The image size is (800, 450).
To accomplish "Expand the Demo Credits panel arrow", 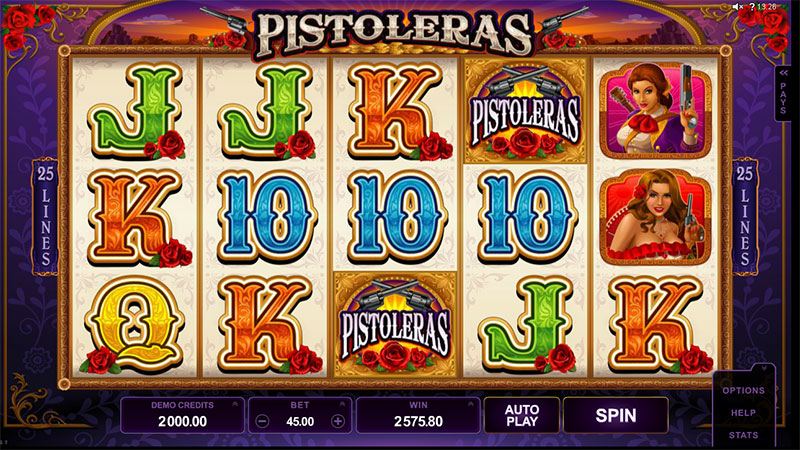I will coord(235,405).
